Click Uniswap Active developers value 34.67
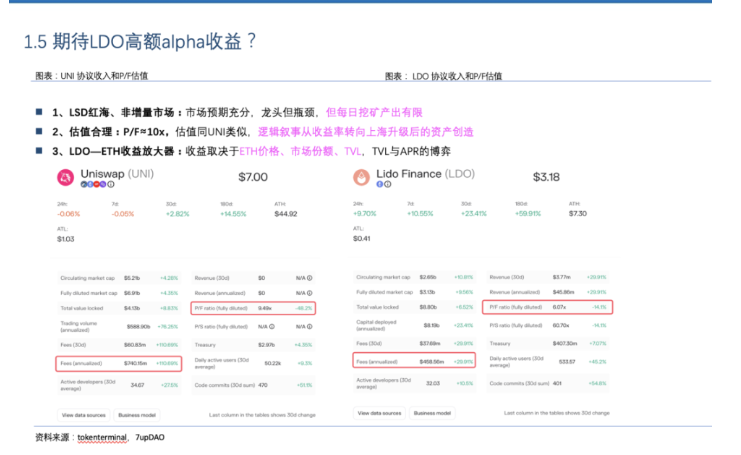Image resolution: width=741 pixels, height=455 pixels. tap(138, 385)
